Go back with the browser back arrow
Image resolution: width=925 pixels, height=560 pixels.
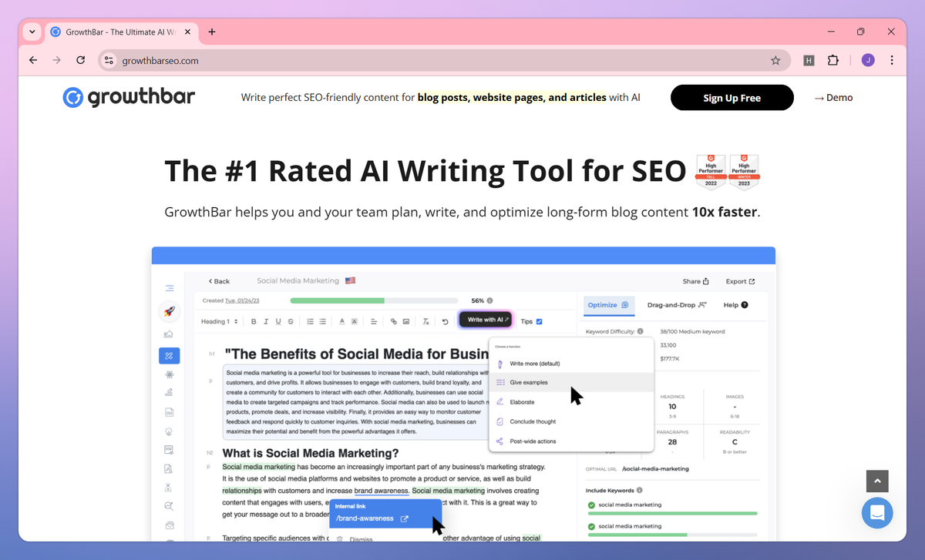point(32,60)
